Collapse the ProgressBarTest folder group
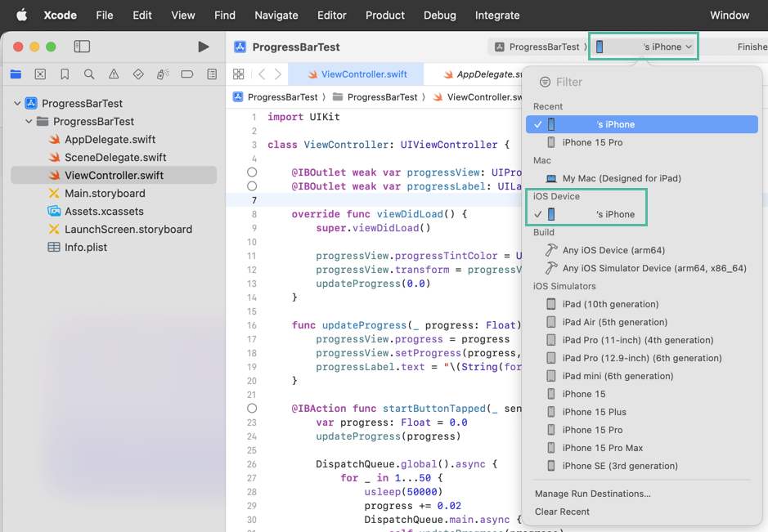768x532 pixels. [29, 122]
